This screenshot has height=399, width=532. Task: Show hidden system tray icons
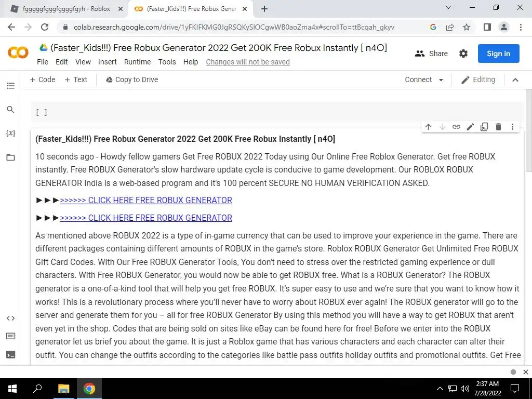tap(440, 389)
